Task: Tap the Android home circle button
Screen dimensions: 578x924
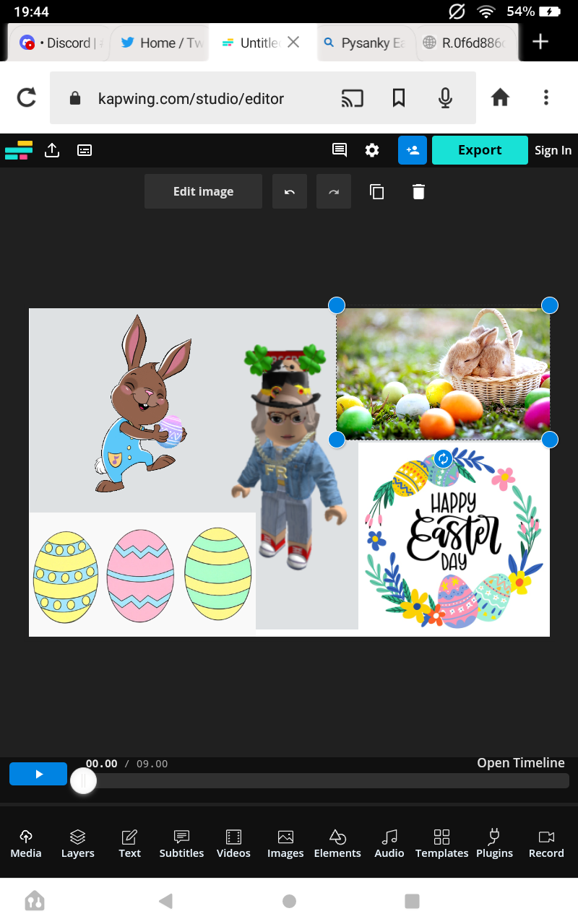Action: click(x=290, y=900)
